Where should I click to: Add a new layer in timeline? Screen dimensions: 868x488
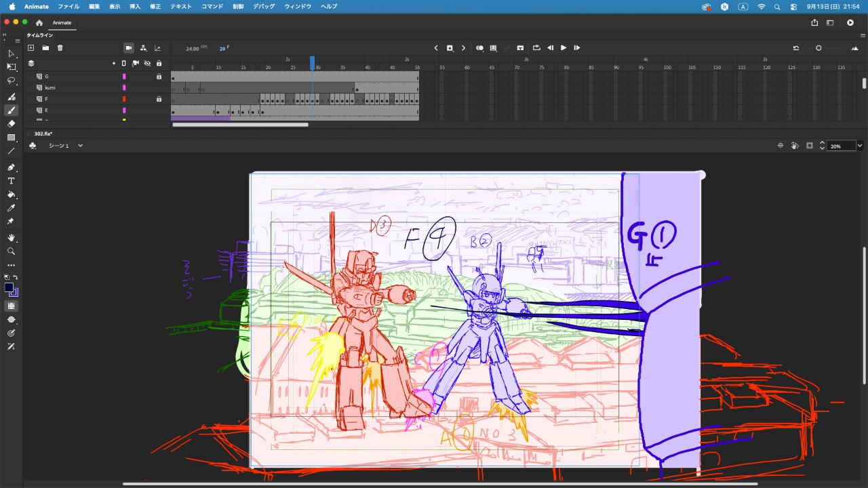pyautogui.click(x=31, y=48)
